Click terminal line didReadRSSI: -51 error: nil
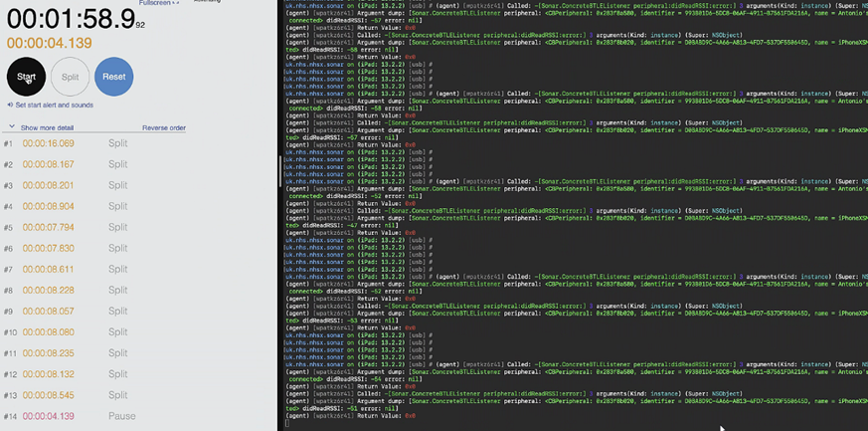 (x=342, y=408)
